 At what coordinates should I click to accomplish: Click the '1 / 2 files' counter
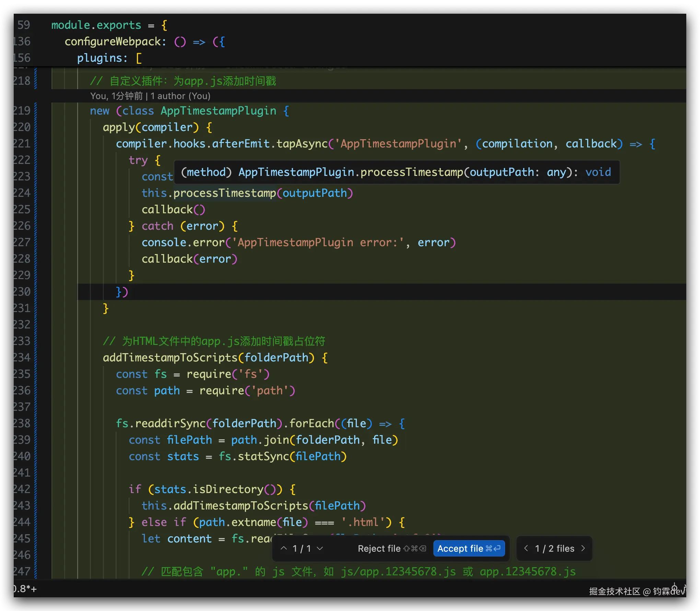click(555, 549)
